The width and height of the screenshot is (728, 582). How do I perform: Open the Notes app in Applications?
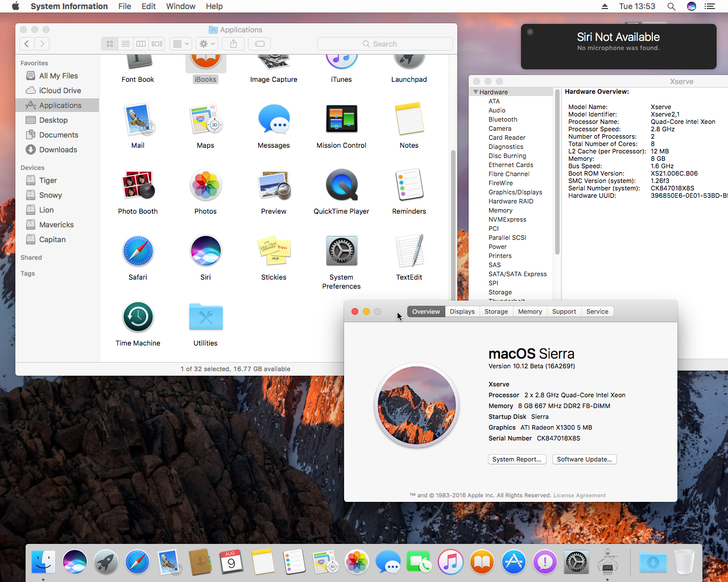coord(409,119)
